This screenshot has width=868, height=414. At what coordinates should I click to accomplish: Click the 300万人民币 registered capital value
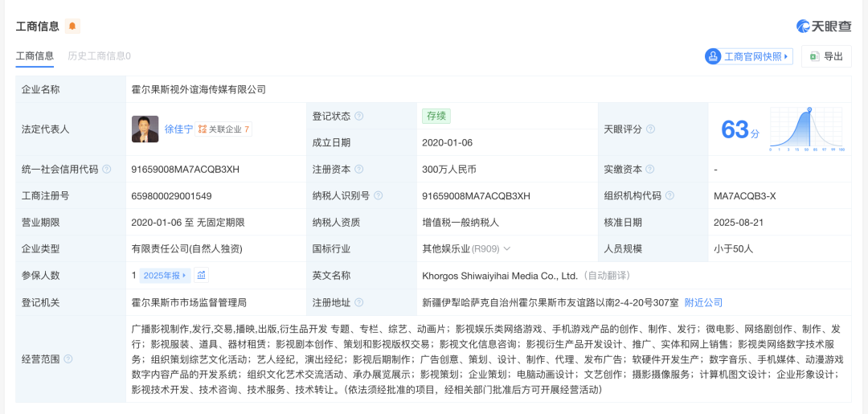pyautogui.click(x=449, y=170)
